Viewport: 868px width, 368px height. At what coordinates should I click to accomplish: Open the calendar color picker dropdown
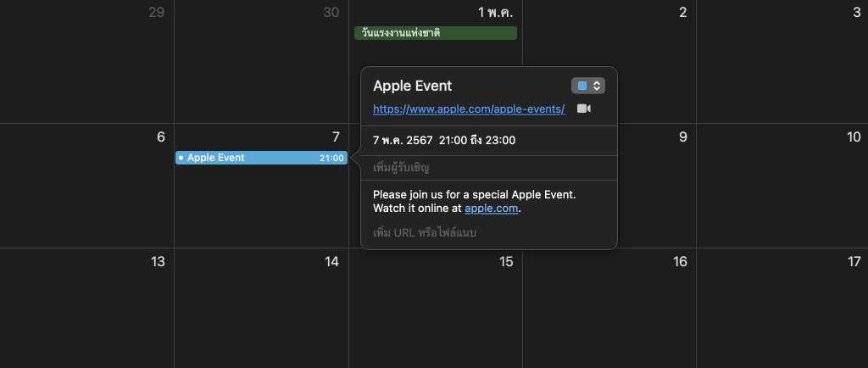click(588, 86)
